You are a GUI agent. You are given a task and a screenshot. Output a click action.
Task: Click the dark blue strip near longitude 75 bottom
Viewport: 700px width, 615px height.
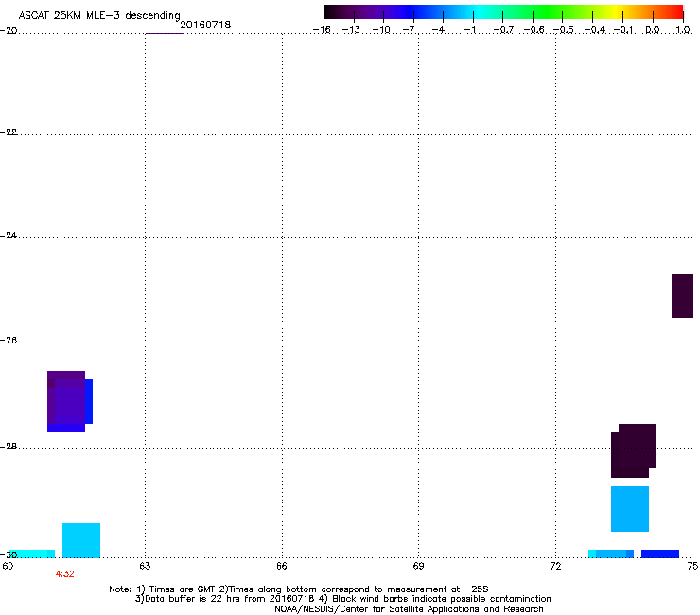tap(660, 553)
